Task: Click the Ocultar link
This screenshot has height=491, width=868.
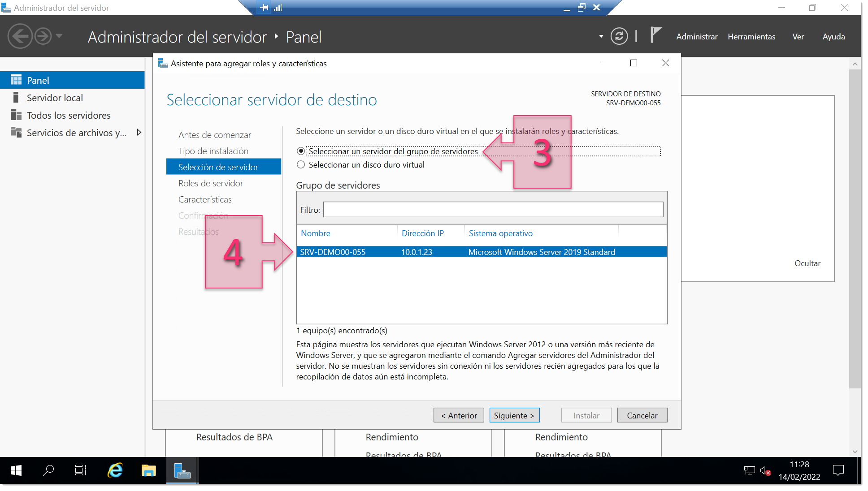Action: pyautogui.click(x=807, y=263)
